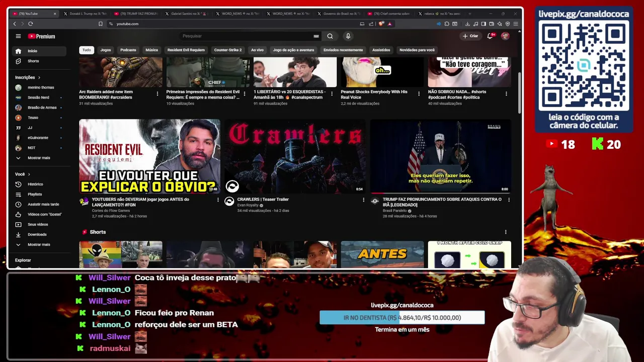Open Shorts in the sidebar
The image size is (644, 362).
(40, 61)
